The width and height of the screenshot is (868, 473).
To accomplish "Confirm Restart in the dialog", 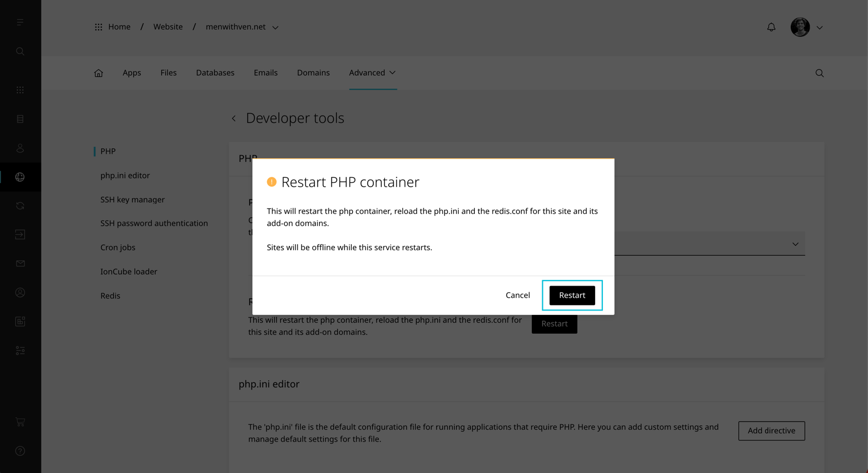I will click(571, 295).
